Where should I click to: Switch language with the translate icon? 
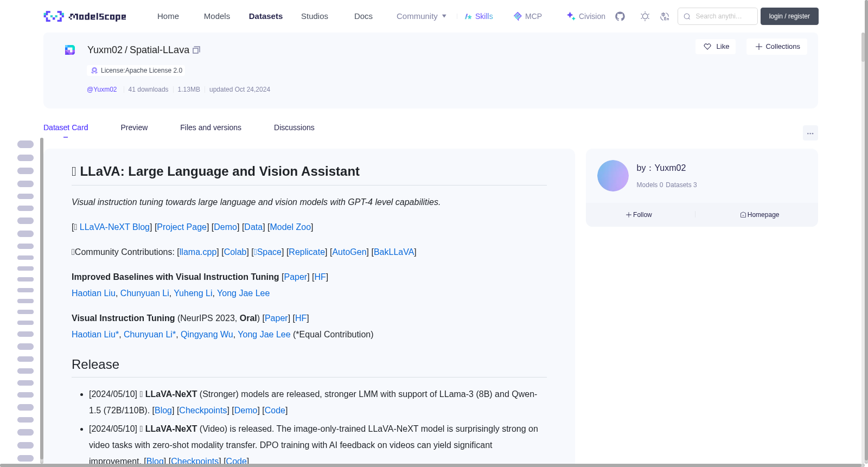click(665, 16)
